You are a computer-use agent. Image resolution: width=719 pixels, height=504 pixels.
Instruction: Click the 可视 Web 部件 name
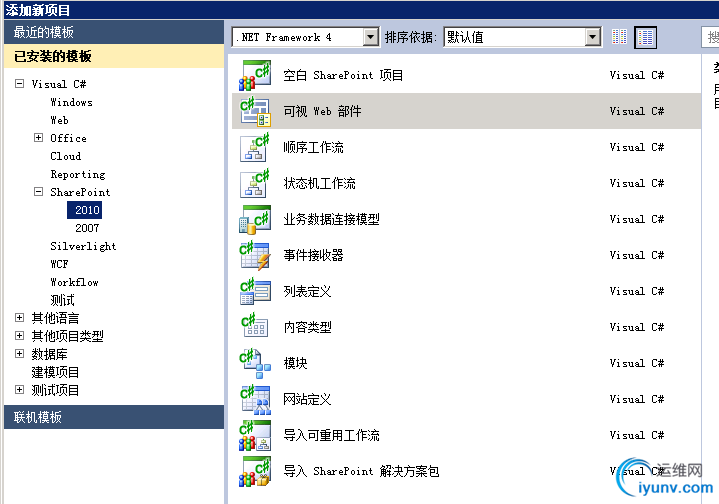pos(322,111)
